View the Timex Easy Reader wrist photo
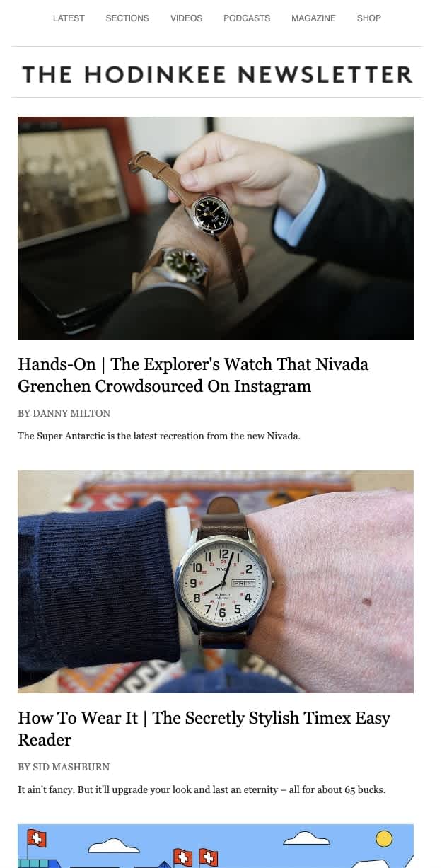Viewport: 442px width, 868px height. (216, 581)
